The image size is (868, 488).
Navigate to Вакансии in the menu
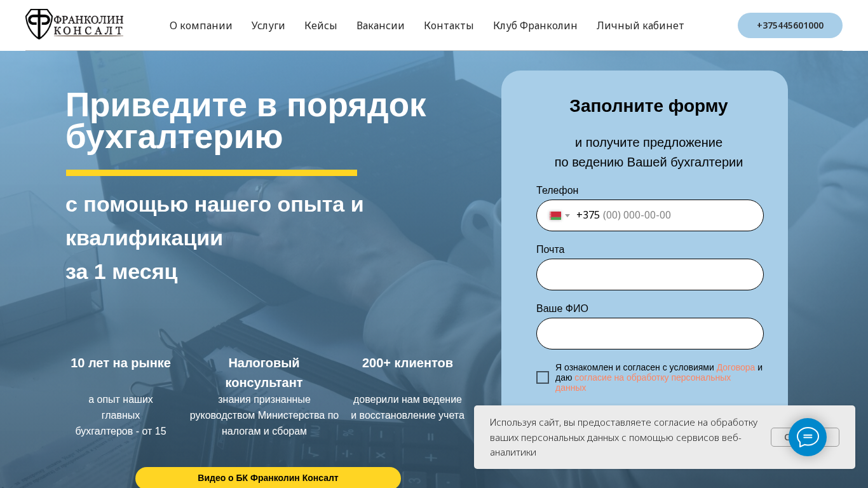pyautogui.click(x=381, y=25)
